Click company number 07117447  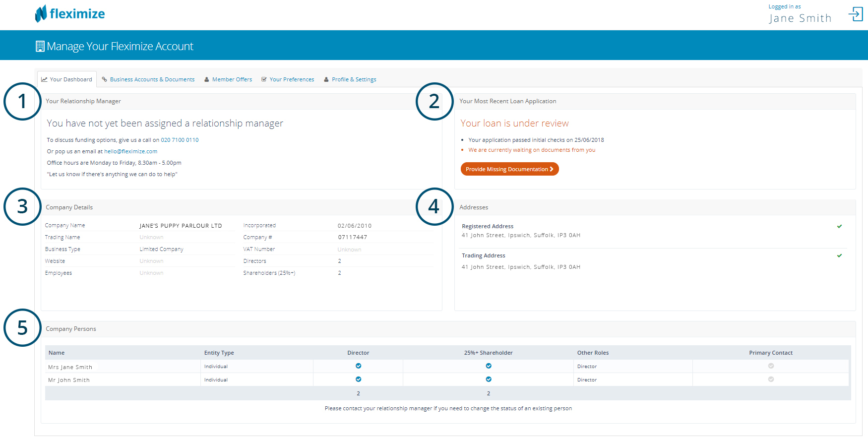pos(353,237)
